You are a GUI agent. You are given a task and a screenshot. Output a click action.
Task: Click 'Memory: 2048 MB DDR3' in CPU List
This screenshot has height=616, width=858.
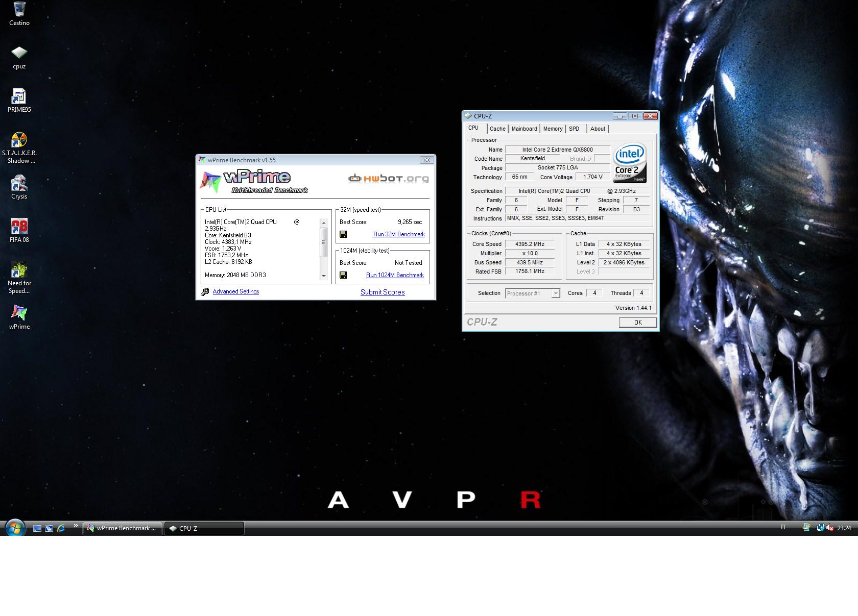point(235,275)
